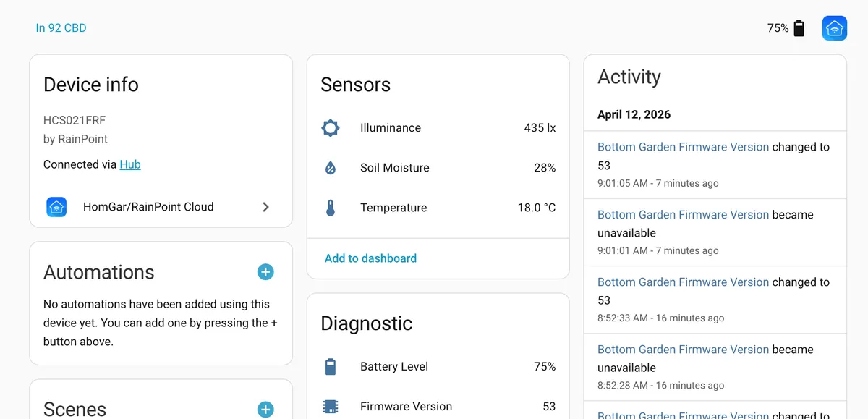
Task: Click the 18.0 °C temperature value
Action: click(x=537, y=208)
